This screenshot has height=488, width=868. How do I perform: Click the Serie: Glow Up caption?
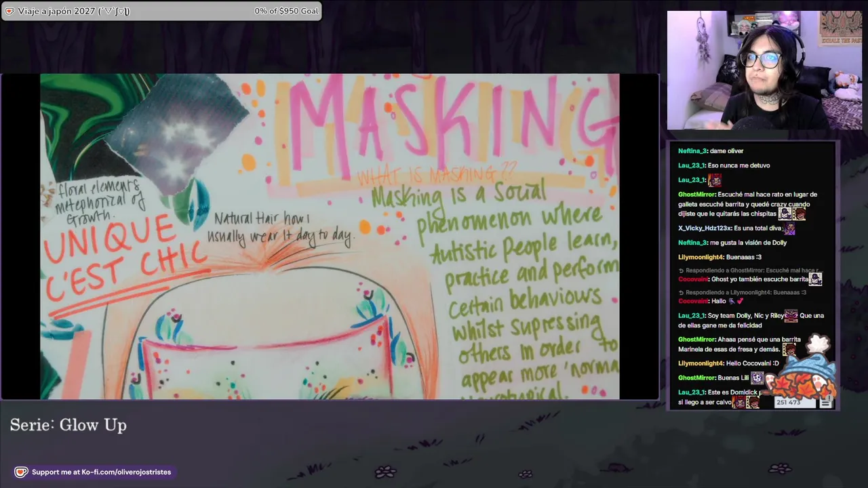coord(68,425)
